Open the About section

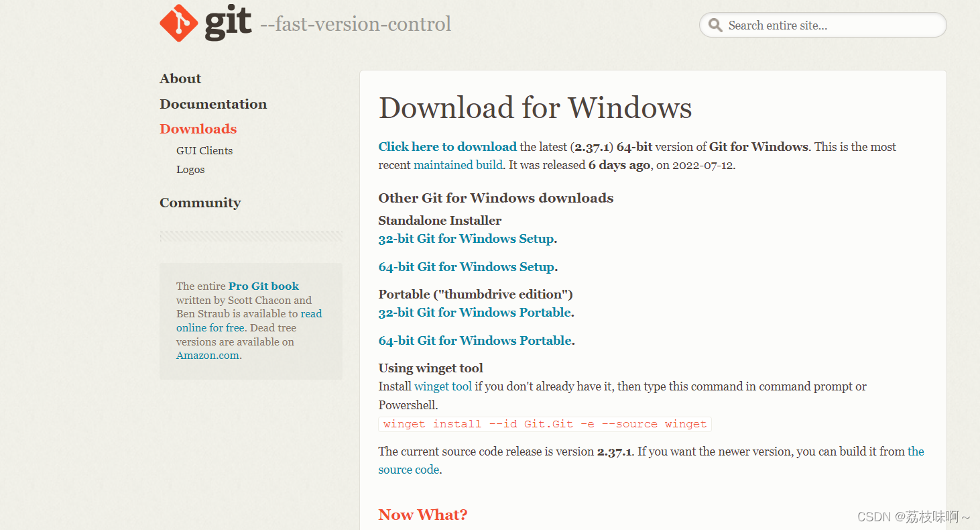180,78
